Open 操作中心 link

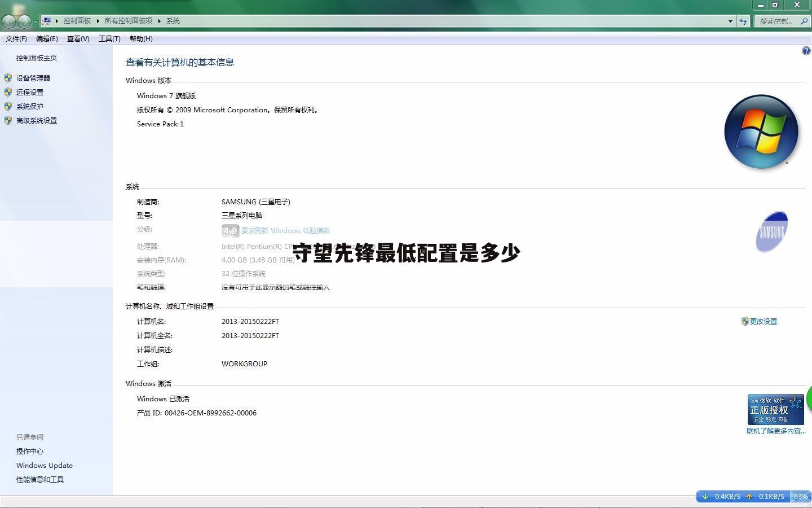click(x=30, y=452)
